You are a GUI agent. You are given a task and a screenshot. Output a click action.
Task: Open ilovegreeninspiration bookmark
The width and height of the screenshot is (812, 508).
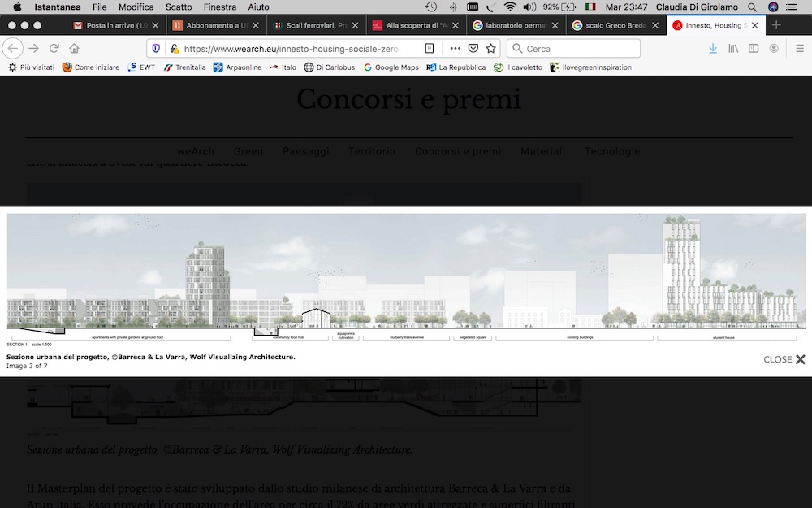[591, 67]
